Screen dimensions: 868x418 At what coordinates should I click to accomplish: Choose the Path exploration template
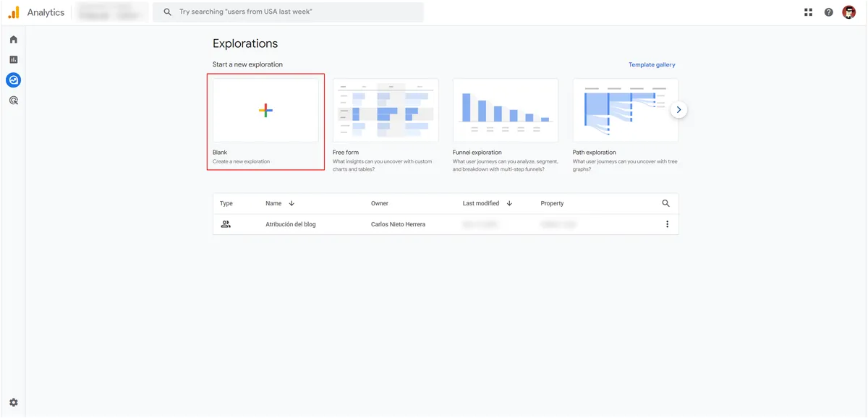(x=626, y=111)
